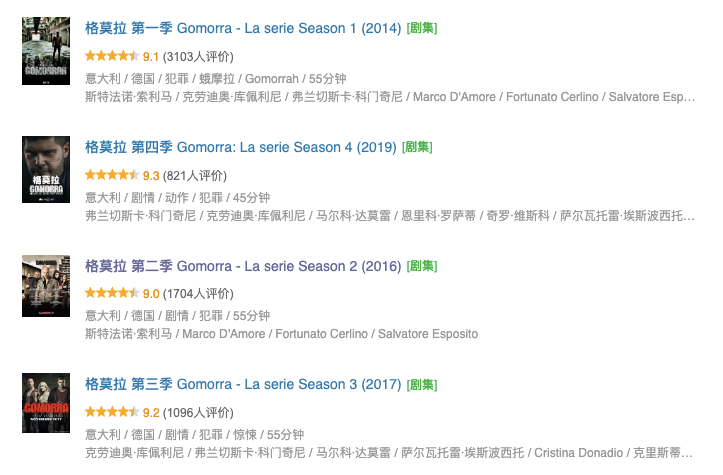Open the 1704人评价 review count

[198, 293]
